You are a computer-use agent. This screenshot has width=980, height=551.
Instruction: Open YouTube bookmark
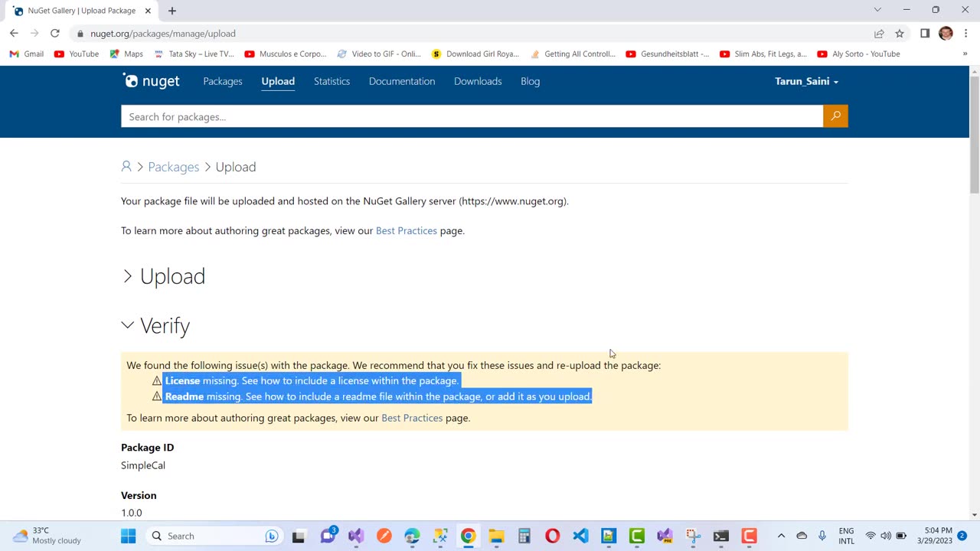77,54
